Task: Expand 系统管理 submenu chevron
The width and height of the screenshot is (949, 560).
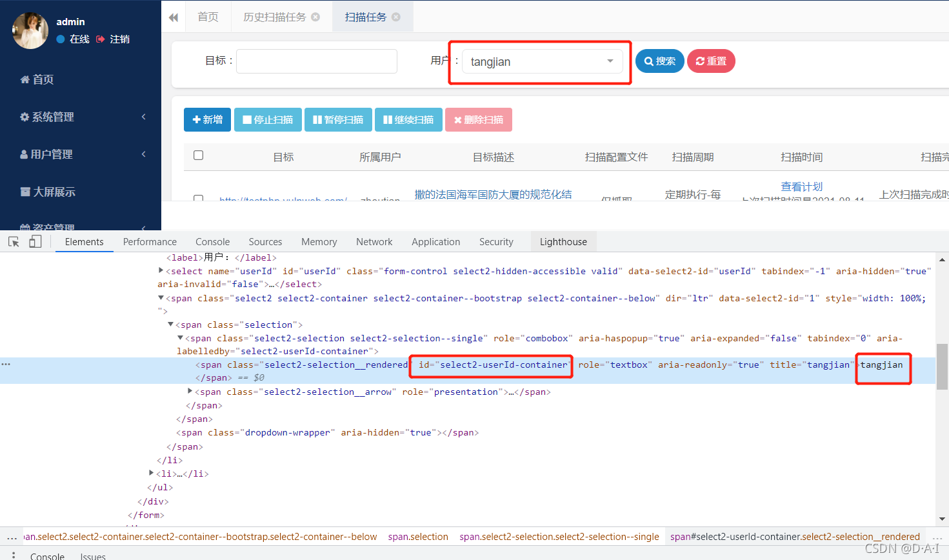Action: point(144,117)
